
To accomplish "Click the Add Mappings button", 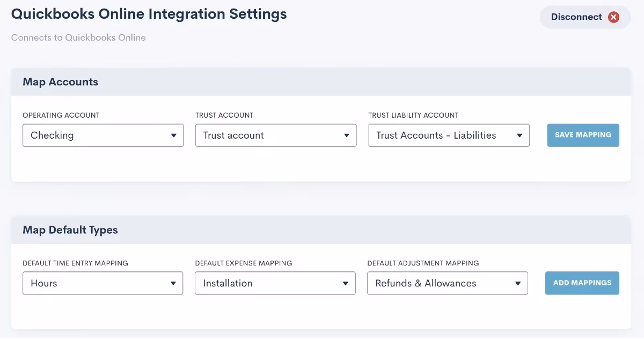I will pyautogui.click(x=582, y=283).
